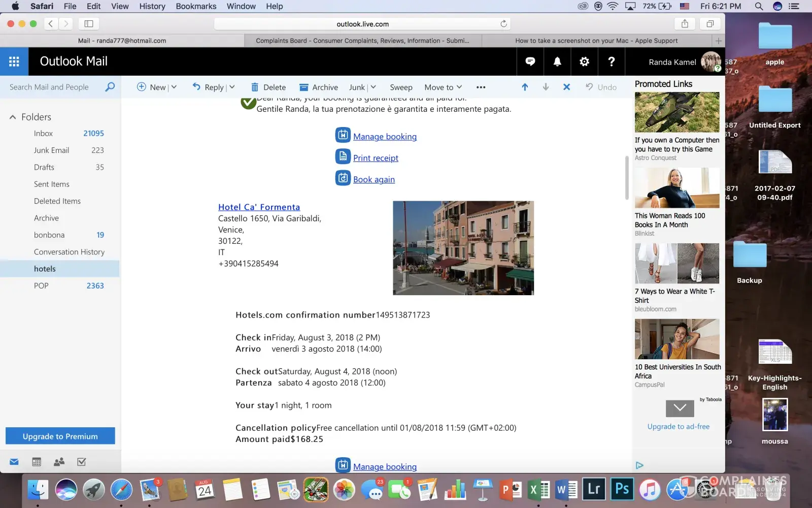
Task: Open the People contacts icon
Action: click(59, 462)
